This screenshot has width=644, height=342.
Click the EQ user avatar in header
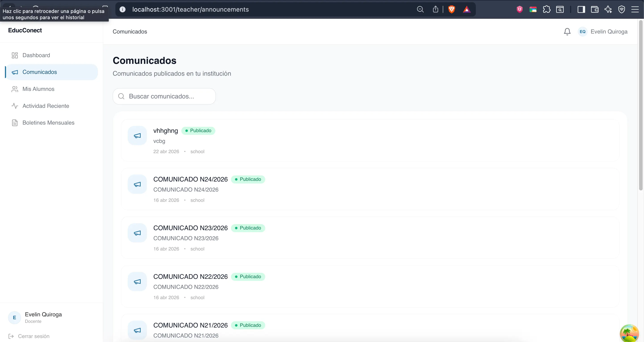point(582,32)
